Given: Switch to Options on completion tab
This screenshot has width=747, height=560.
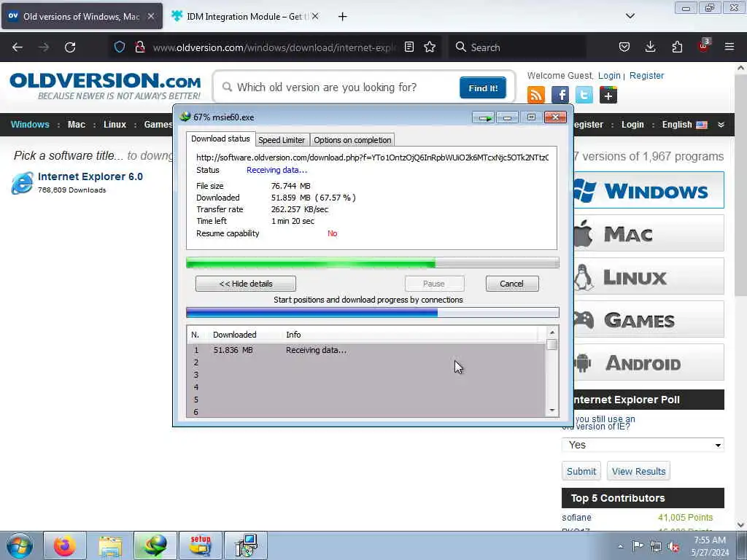Looking at the screenshot, I should tap(352, 140).
